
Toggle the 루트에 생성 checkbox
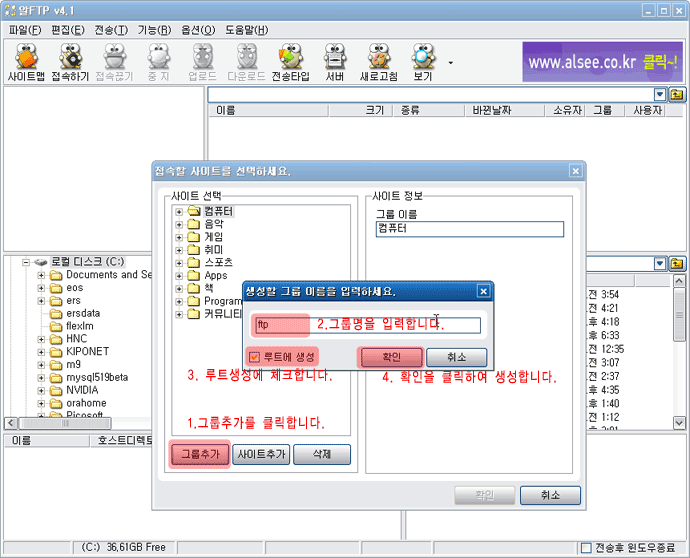(254, 357)
